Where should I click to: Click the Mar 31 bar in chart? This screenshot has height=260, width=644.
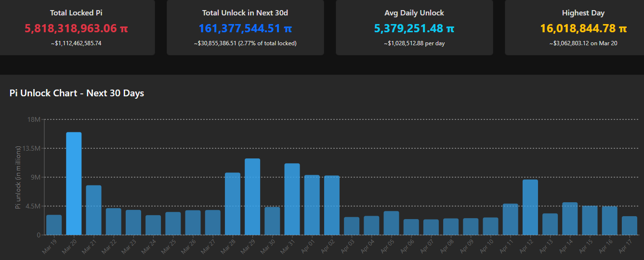coord(292,199)
